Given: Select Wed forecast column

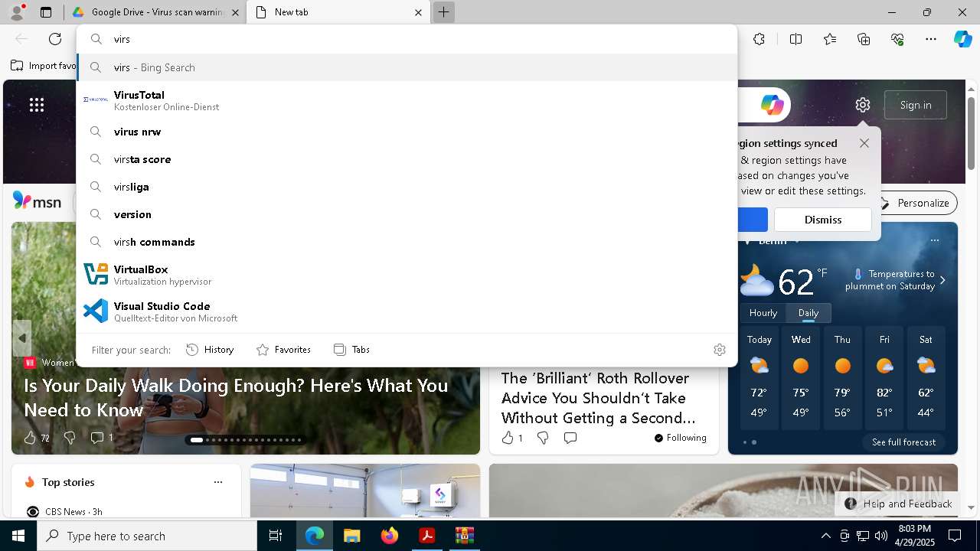Looking at the screenshot, I should [x=801, y=378].
